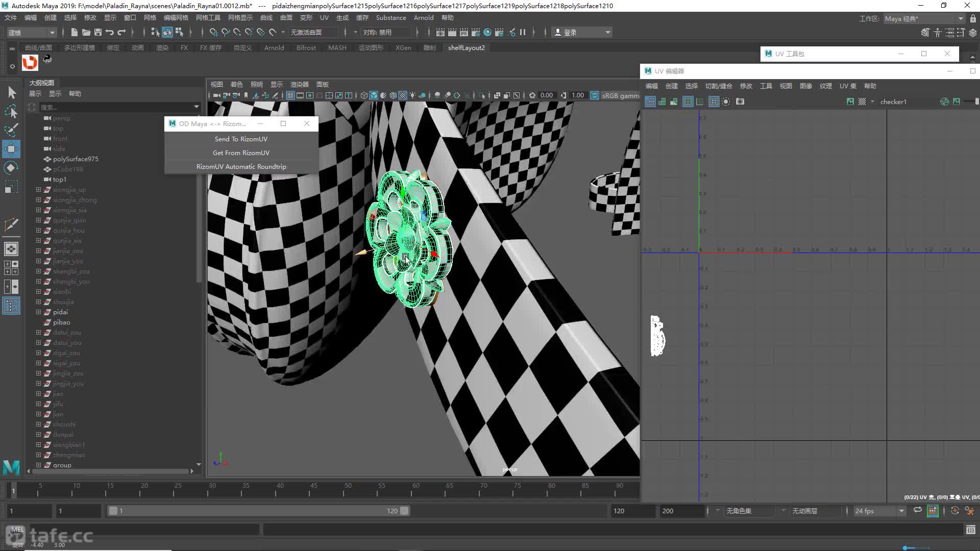The image size is (980, 551).
Task: Click the loop playback icon near the fps box
Action: point(918,510)
